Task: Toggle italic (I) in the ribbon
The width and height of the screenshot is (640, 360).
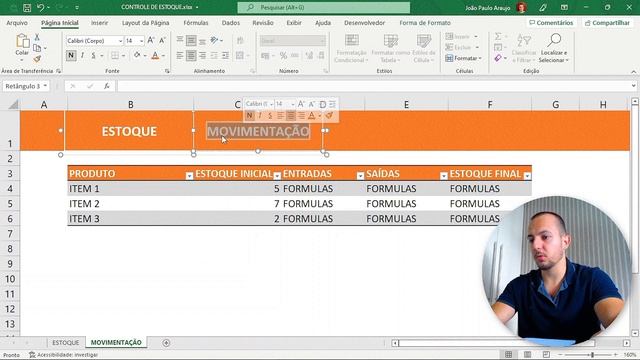Action: pos(82,56)
